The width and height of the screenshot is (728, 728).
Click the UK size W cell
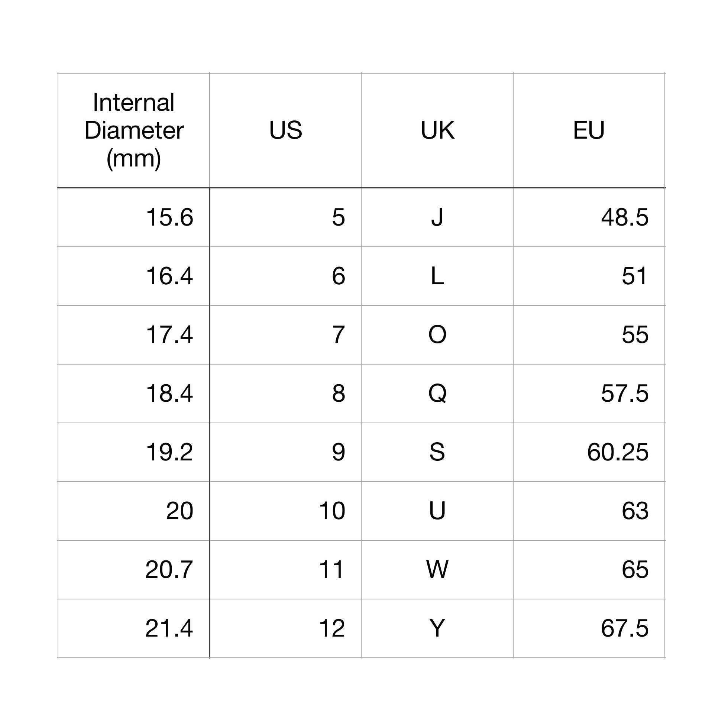pyautogui.click(x=437, y=569)
